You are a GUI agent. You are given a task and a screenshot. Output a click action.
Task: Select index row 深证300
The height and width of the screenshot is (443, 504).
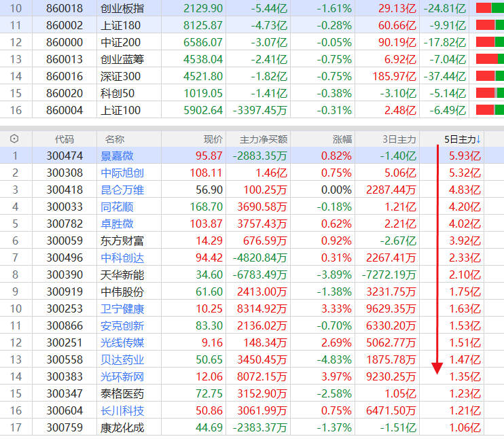pos(252,76)
